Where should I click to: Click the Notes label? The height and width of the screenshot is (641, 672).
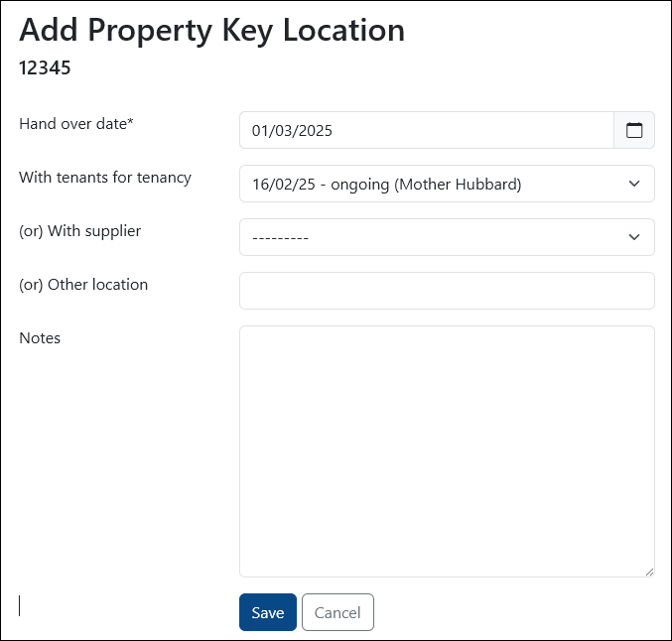pos(40,338)
